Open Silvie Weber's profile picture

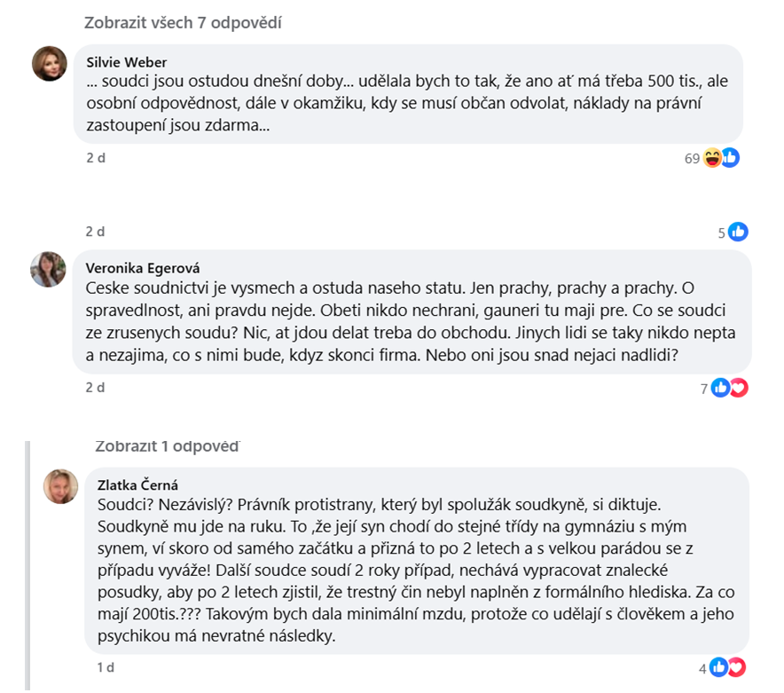point(50,63)
